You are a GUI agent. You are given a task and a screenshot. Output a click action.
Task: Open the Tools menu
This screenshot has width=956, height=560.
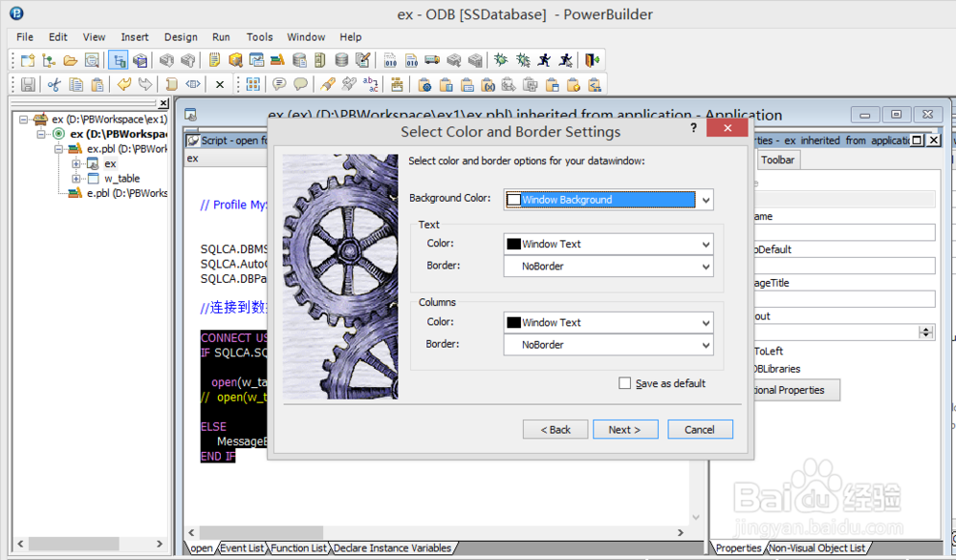click(260, 37)
